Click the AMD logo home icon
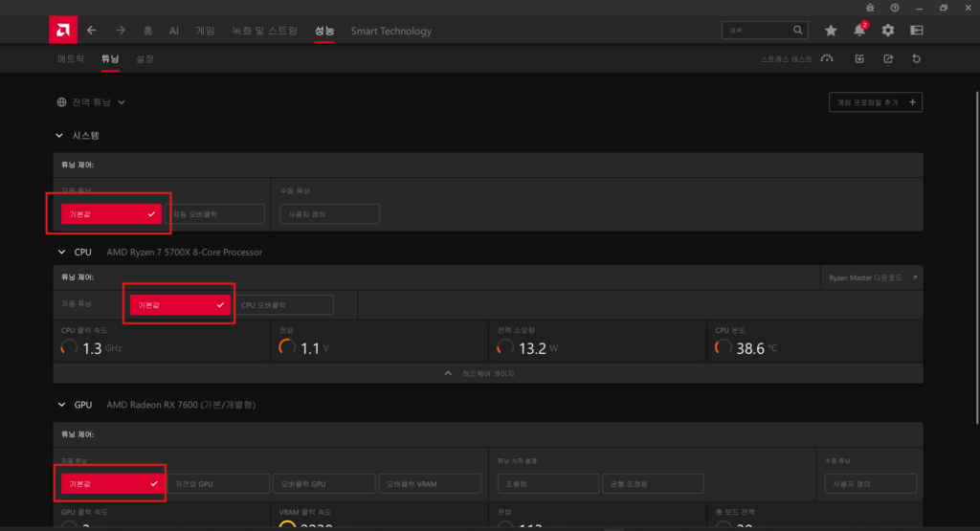980x531 pixels. pyautogui.click(x=63, y=30)
